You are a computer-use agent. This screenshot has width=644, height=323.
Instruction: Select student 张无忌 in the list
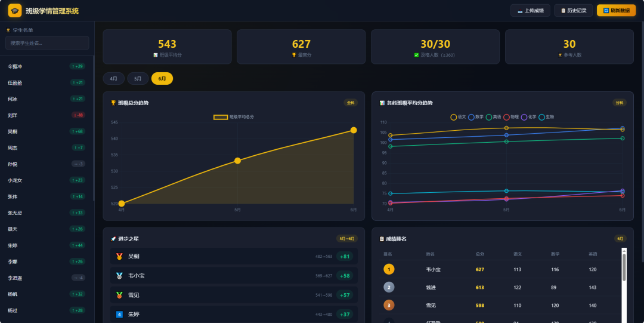(x=47, y=213)
